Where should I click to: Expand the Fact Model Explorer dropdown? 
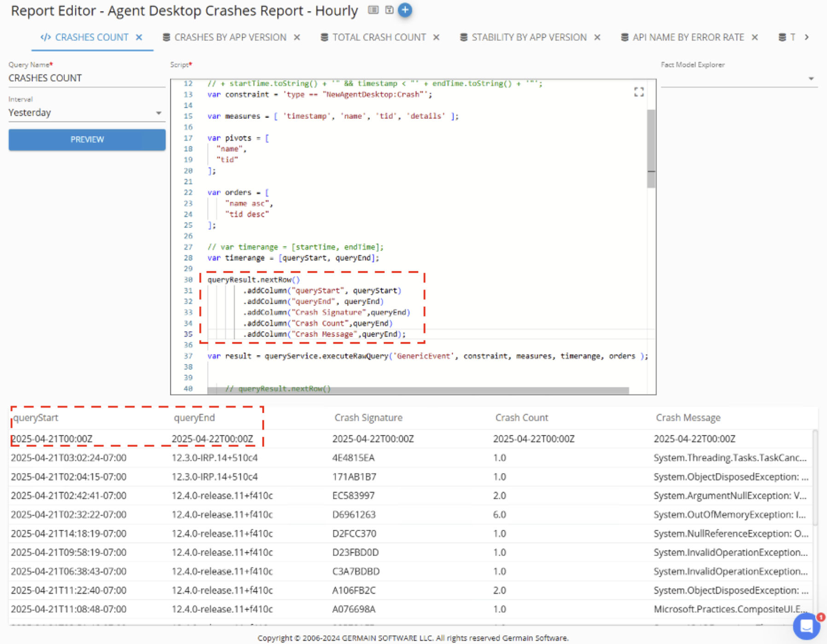pyautogui.click(x=811, y=79)
